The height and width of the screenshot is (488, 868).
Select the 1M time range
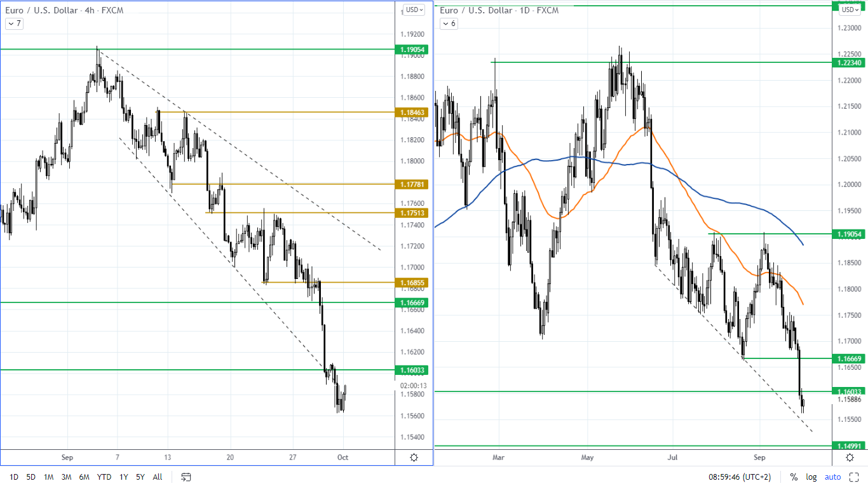tap(48, 477)
